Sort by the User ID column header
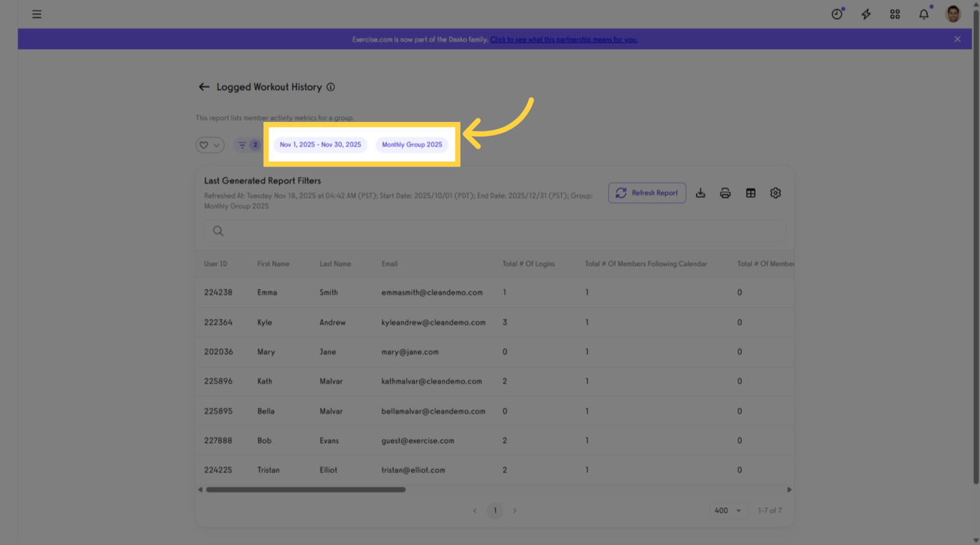 215,264
